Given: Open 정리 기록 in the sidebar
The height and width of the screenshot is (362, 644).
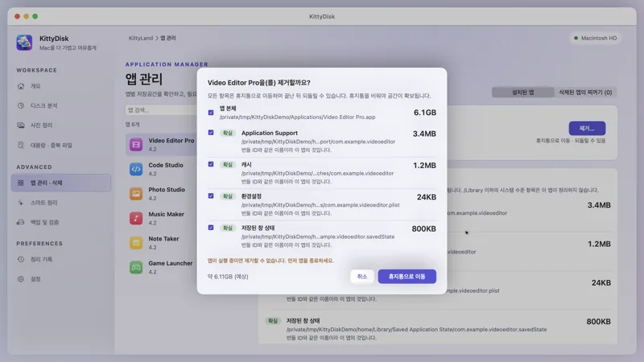Looking at the screenshot, I should [x=61, y=259].
